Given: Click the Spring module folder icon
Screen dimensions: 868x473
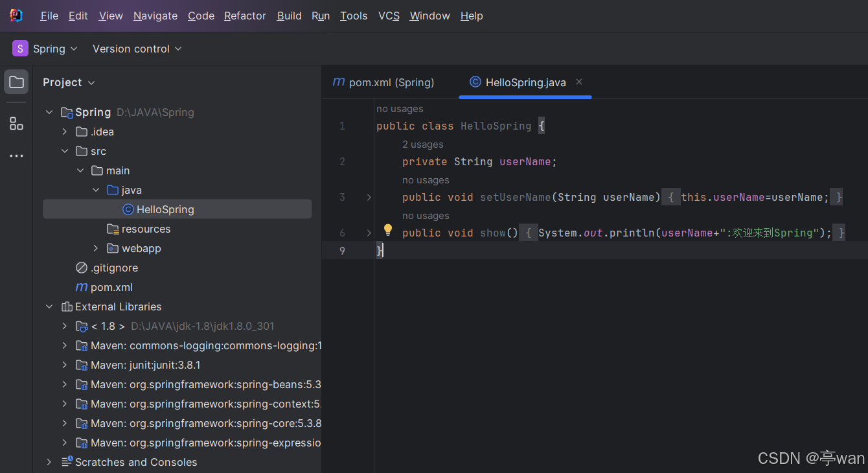Looking at the screenshot, I should [67, 112].
